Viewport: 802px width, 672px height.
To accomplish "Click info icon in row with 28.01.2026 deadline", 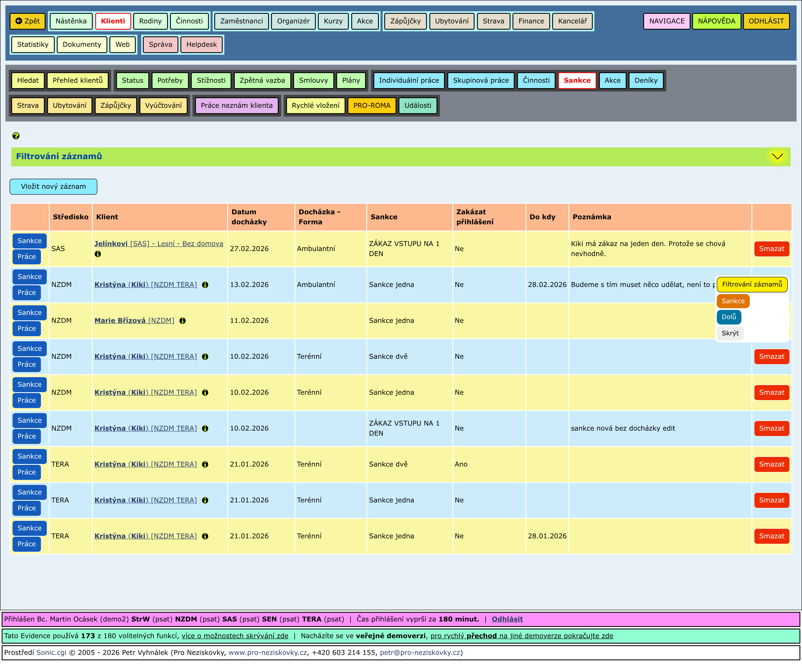I will click(205, 536).
